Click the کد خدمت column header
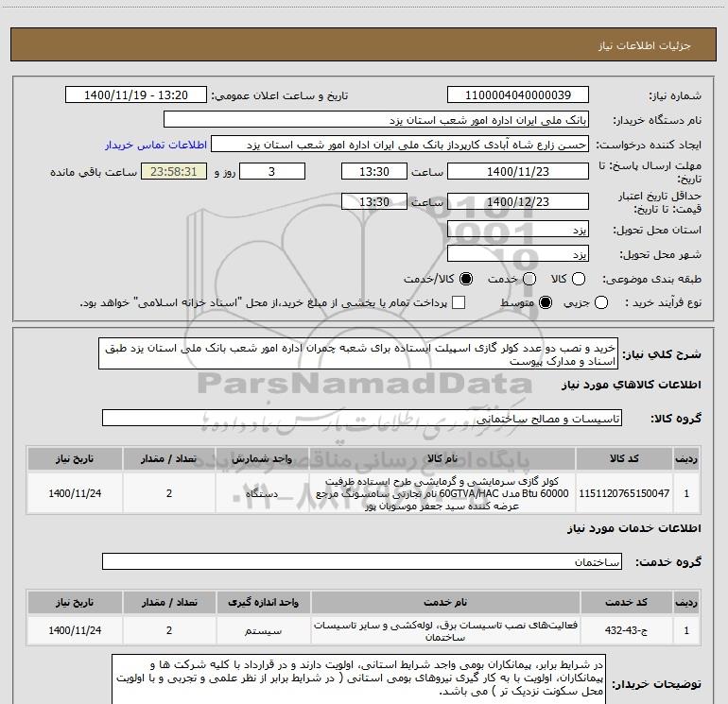Image resolution: width=728 pixels, height=704 pixels. point(626,602)
